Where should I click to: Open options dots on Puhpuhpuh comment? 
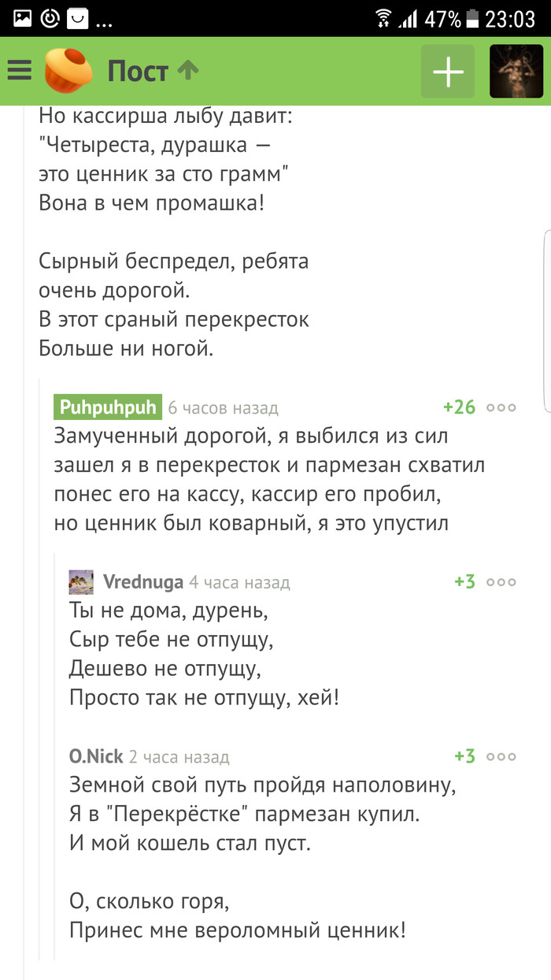tap(501, 407)
